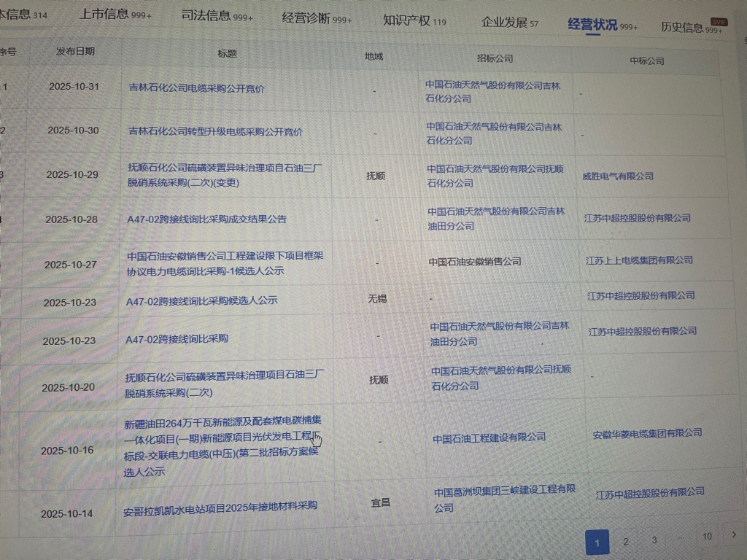This screenshot has width=747, height=560.
Task: Open 新疆油田264万千瓦新能源 project title link
Action: (x=222, y=446)
